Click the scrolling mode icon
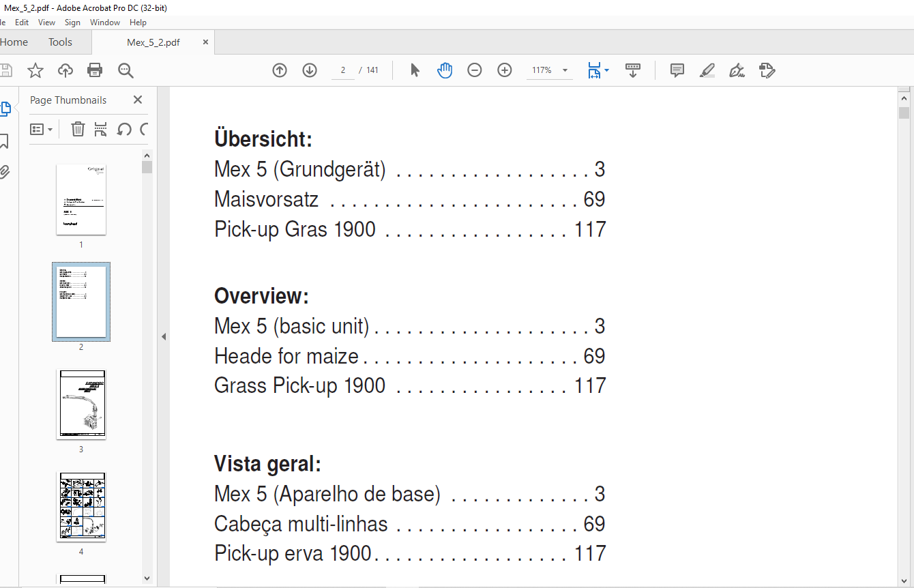 click(633, 70)
